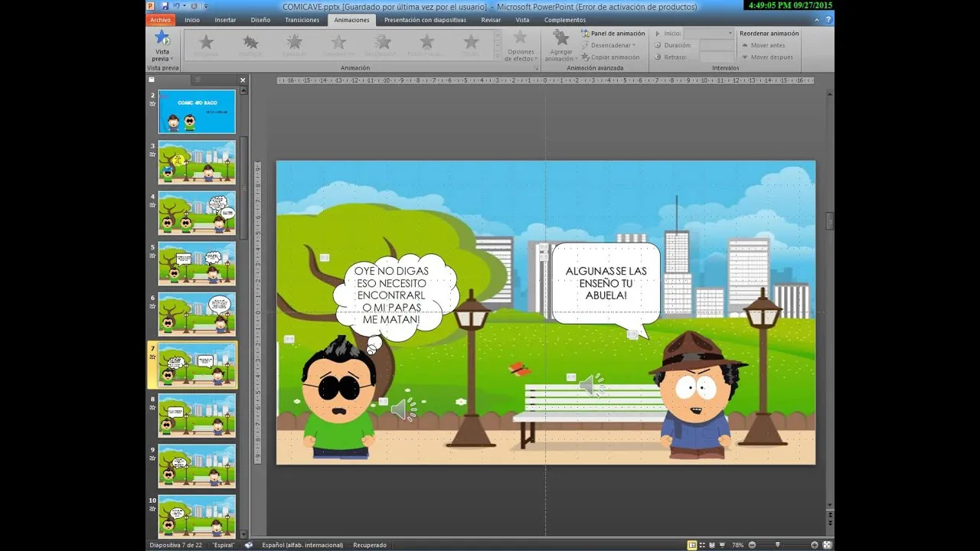Switch to Slide Sorter view icon

tap(703, 545)
